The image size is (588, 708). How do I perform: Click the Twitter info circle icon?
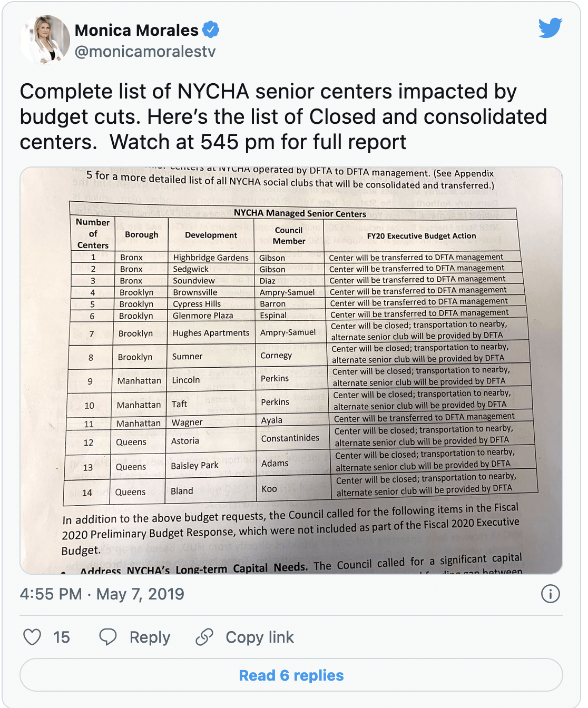click(550, 594)
